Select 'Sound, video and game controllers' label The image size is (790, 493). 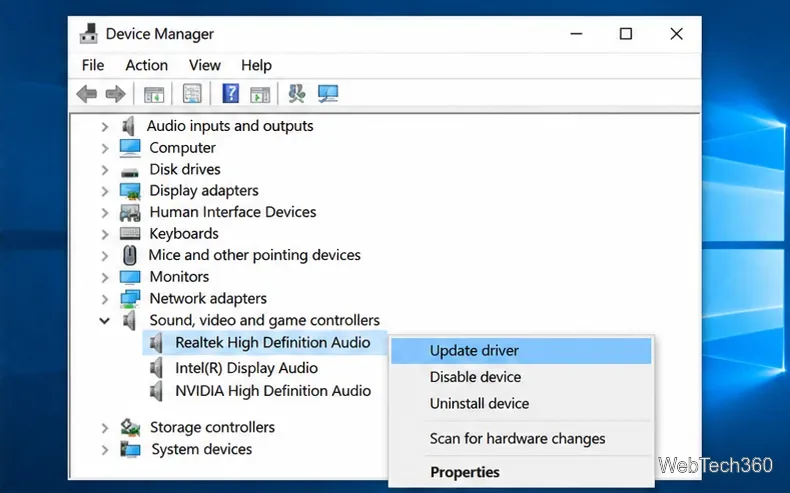tap(265, 320)
